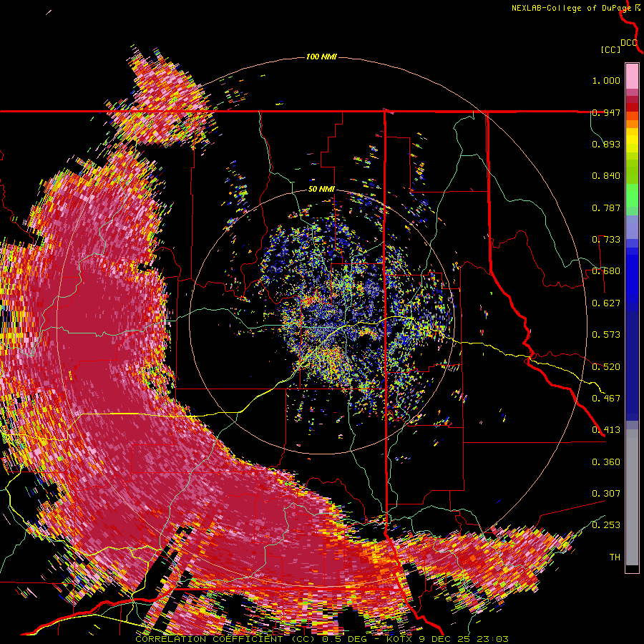The height and width of the screenshot is (644, 644).
Task: Select the 1.000 value on the CC scale
Action: (606, 80)
